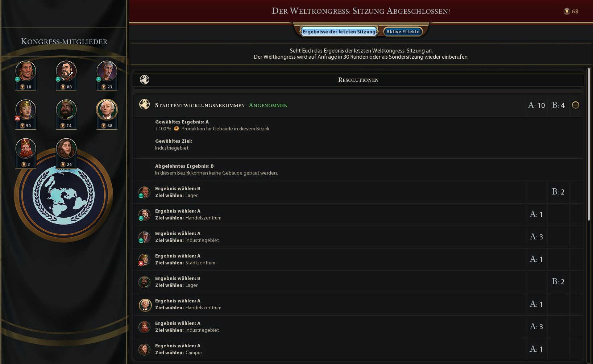Switch to Aktive Effekte tab
The height and width of the screenshot is (364, 593).
click(x=403, y=32)
